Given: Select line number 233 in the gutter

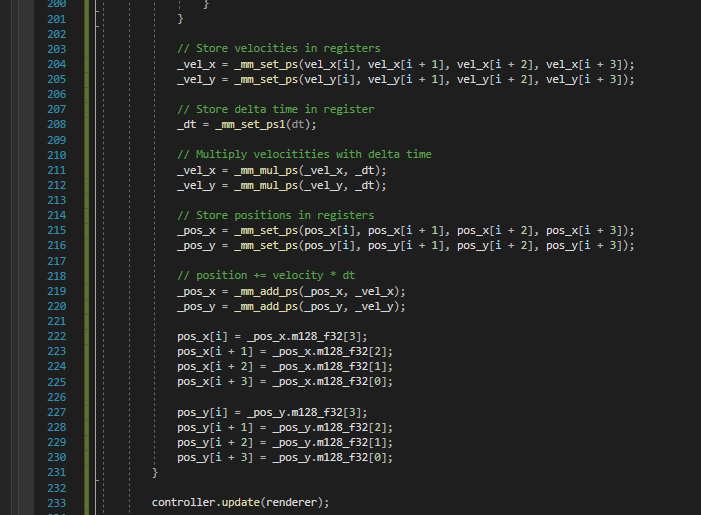Looking at the screenshot, I should [x=57, y=503].
